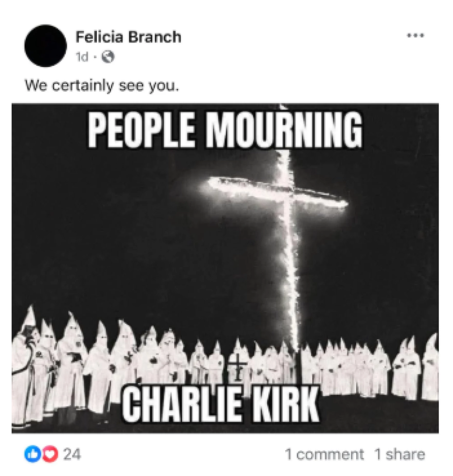The height and width of the screenshot is (476, 453).
Task: Click the globe public audience icon
Action: [x=108, y=57]
